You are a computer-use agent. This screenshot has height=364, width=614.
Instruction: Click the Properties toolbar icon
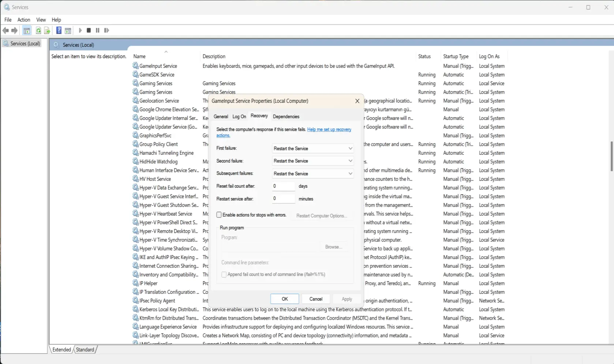(68, 31)
